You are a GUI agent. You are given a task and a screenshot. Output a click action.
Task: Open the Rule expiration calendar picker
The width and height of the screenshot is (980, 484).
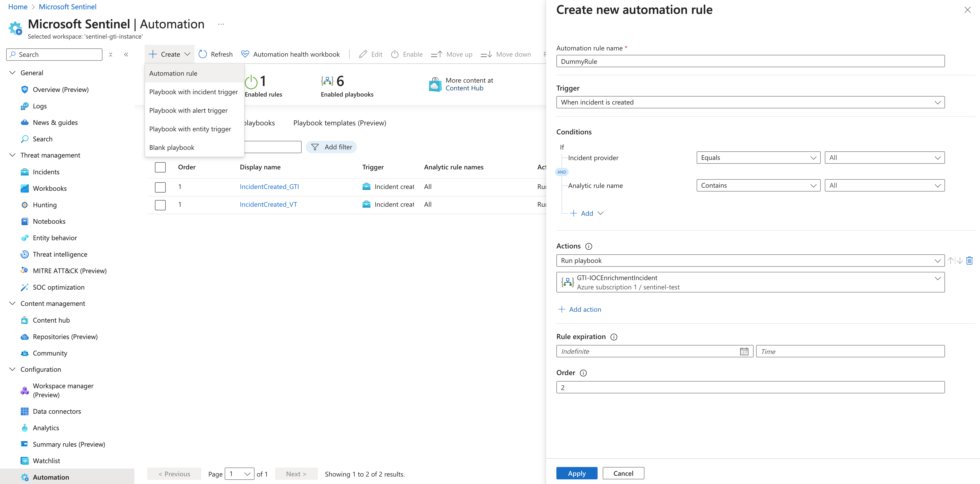pyautogui.click(x=744, y=352)
